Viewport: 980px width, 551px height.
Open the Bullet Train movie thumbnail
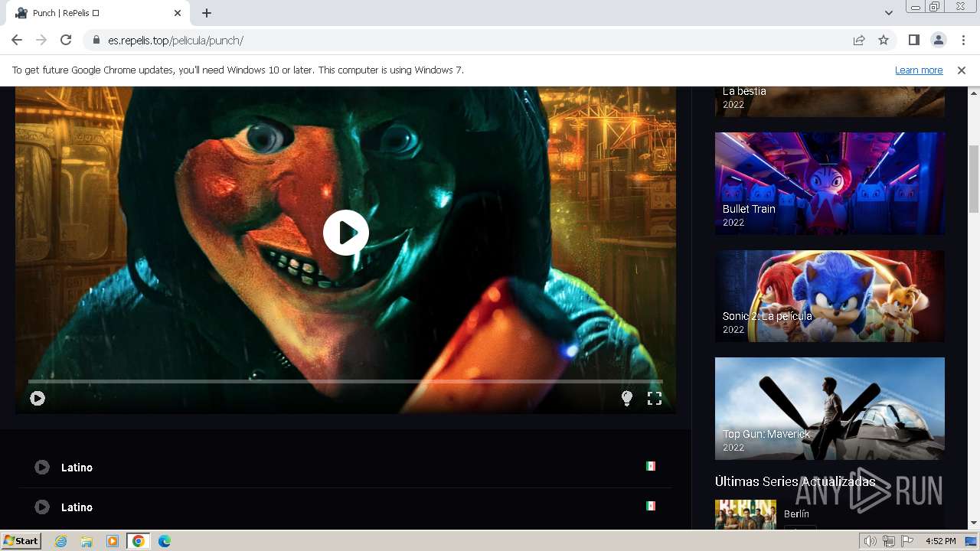pyautogui.click(x=830, y=184)
